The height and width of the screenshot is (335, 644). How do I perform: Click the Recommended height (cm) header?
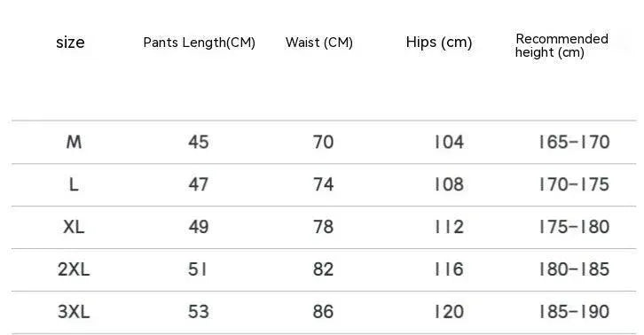pos(562,45)
